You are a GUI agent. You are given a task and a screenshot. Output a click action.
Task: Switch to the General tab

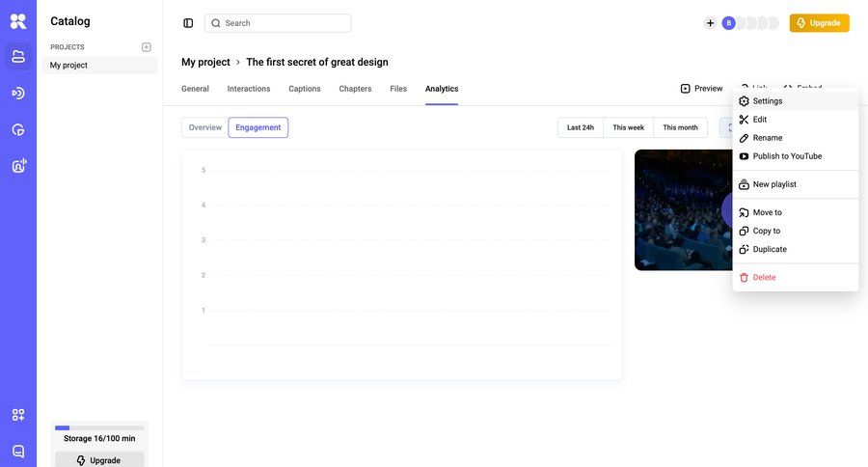[x=195, y=89]
